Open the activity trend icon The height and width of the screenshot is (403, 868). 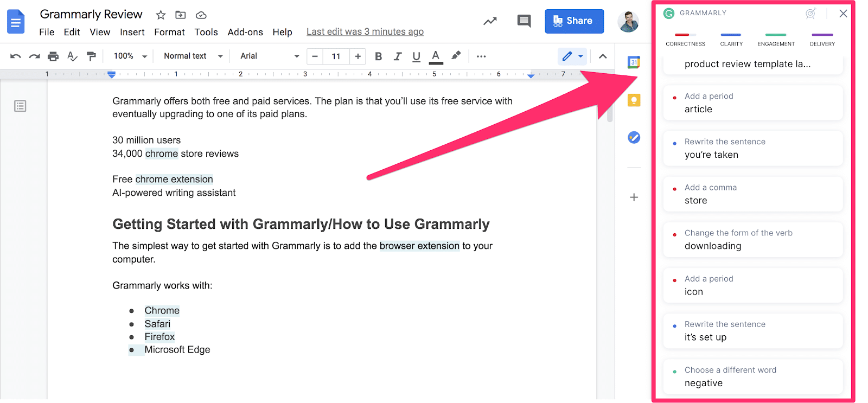point(490,21)
